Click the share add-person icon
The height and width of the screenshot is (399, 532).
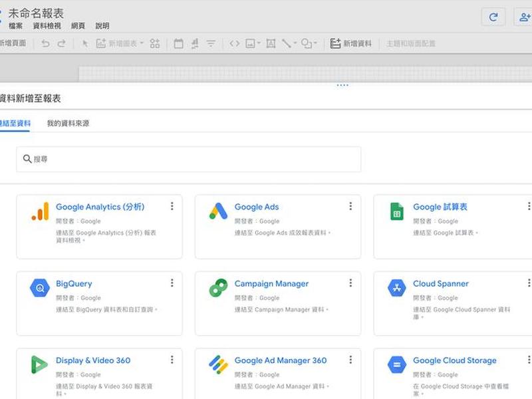pyautogui.click(x=524, y=17)
